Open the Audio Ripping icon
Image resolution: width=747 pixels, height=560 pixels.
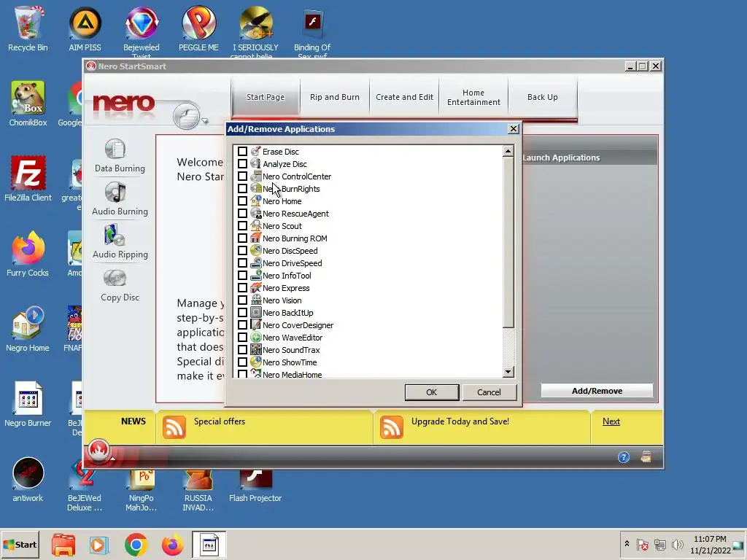115,236
